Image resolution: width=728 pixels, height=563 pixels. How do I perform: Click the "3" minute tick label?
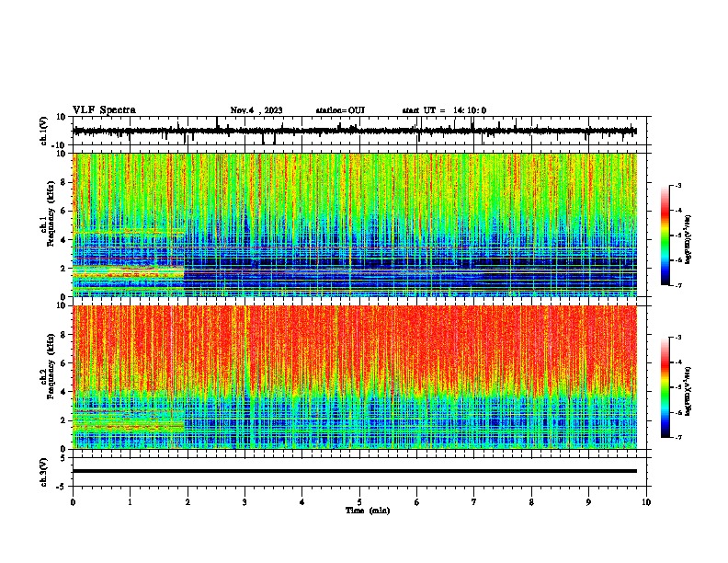pos(245,502)
